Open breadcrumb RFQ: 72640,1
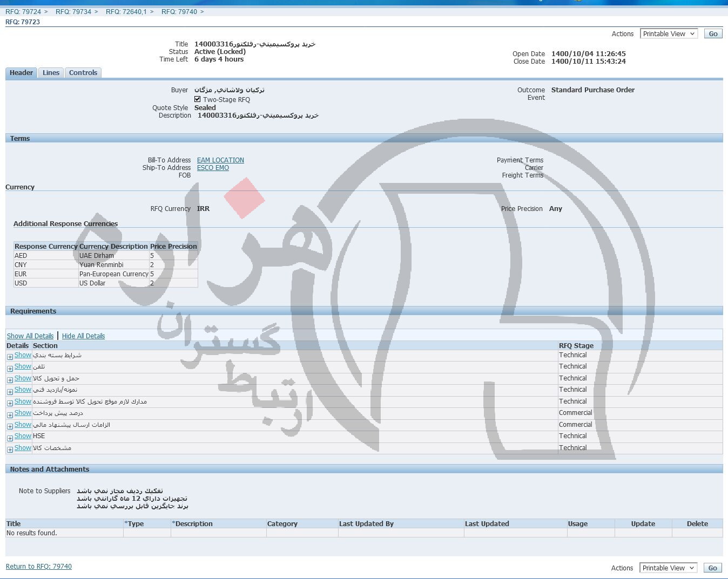Screen dimensions: 728x579 coord(126,11)
